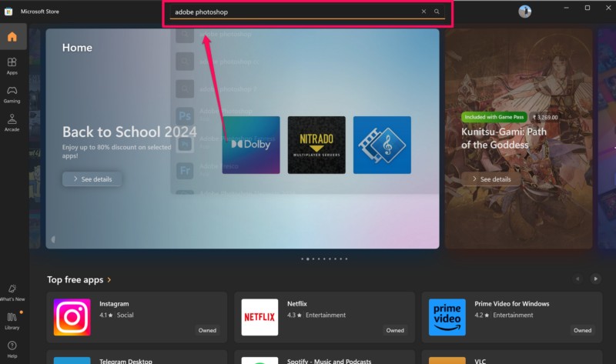
Task: Click the Owned label on Netflix
Action: [395, 330]
